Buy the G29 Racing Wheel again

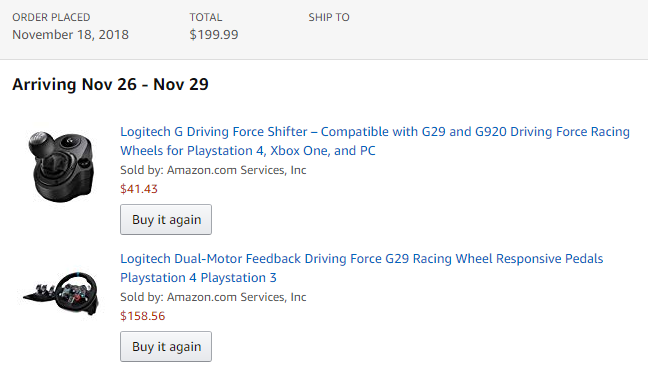point(166,346)
